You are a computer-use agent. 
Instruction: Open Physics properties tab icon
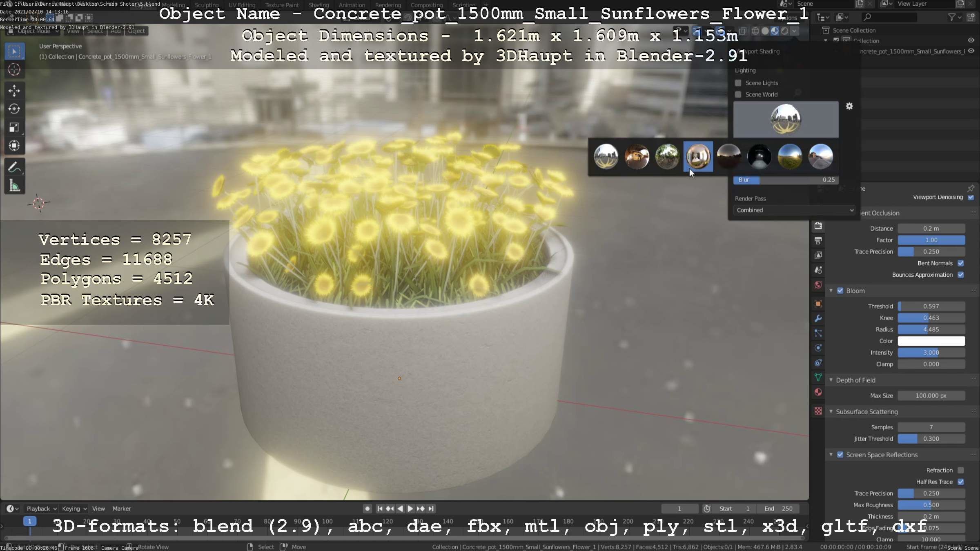click(818, 348)
